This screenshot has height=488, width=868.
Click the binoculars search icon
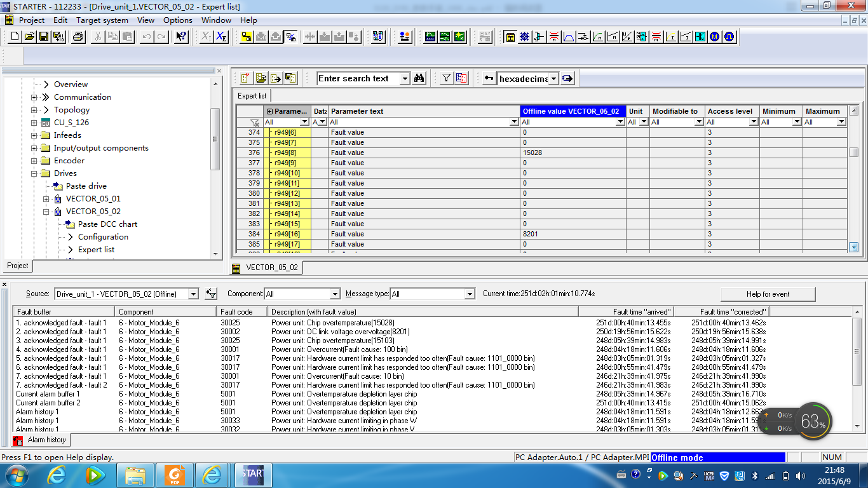tap(419, 79)
